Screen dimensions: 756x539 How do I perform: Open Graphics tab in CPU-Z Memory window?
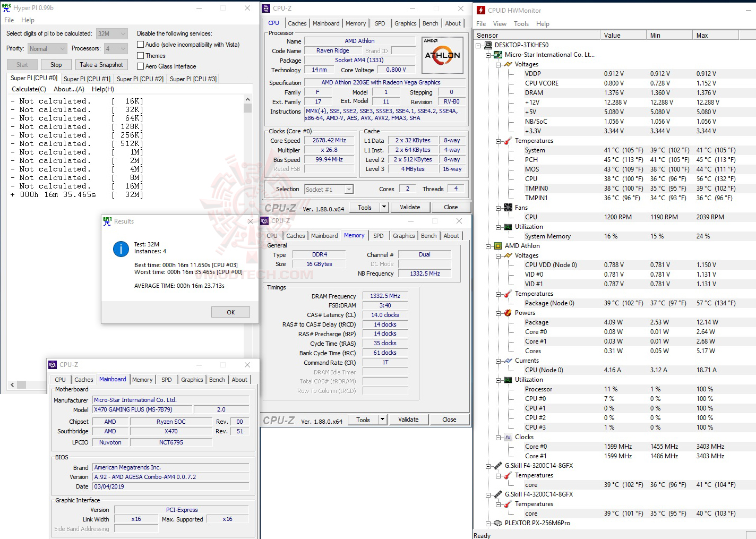(x=404, y=236)
